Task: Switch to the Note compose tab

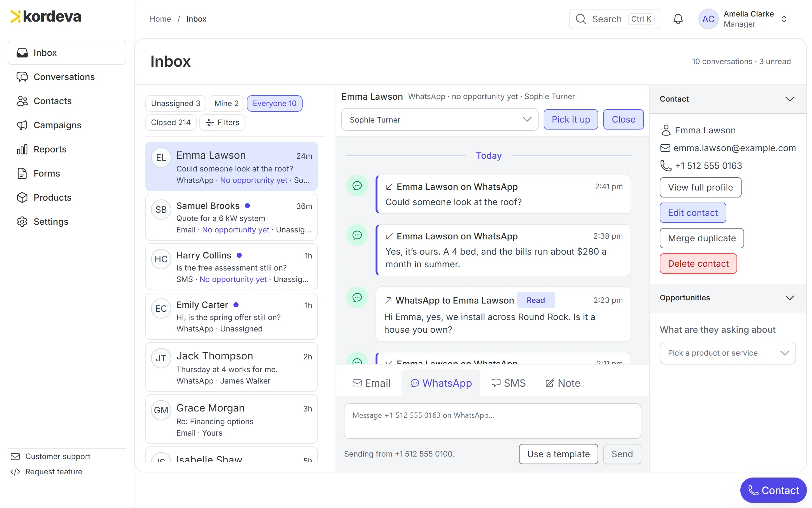Action: pos(563,383)
